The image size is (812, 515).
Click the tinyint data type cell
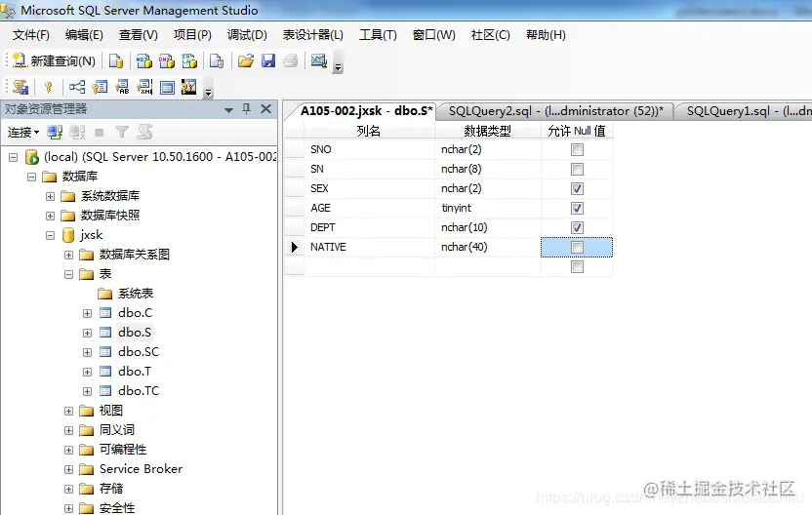(x=488, y=208)
